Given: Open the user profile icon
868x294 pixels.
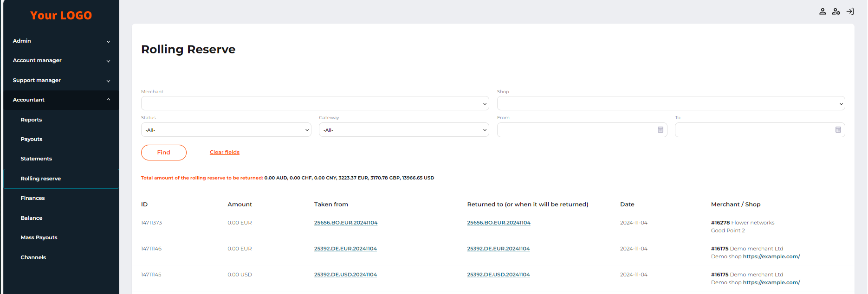Looking at the screenshot, I should coord(822,12).
